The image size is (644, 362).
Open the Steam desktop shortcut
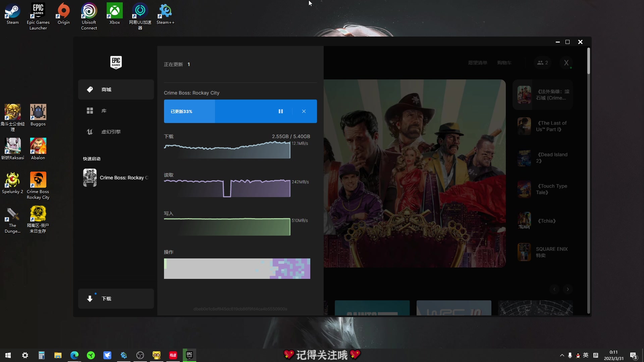[x=12, y=14]
